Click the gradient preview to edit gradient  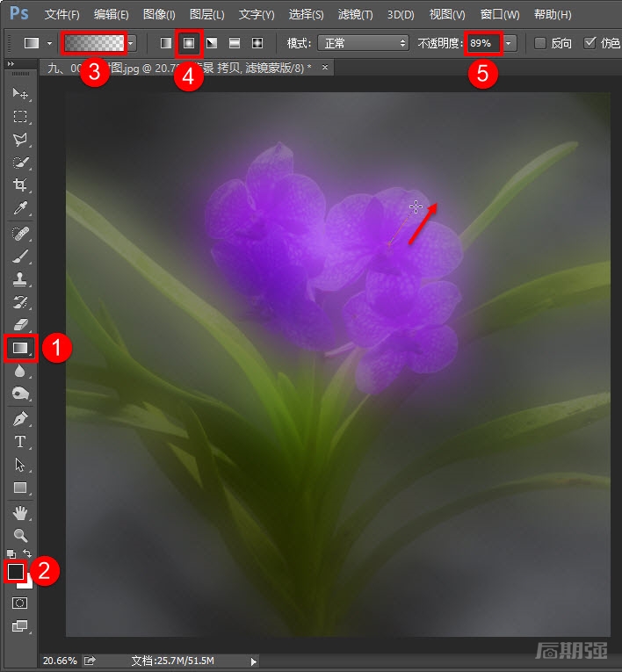94,43
